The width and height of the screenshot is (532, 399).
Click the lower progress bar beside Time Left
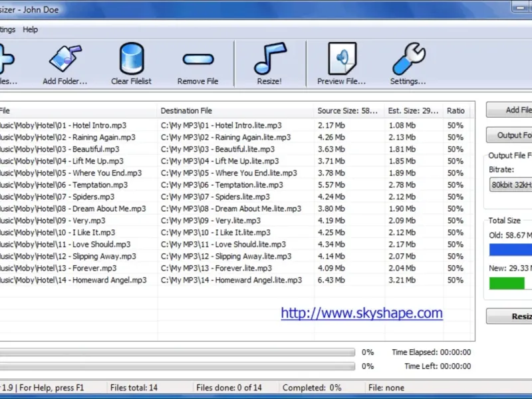[x=177, y=366]
